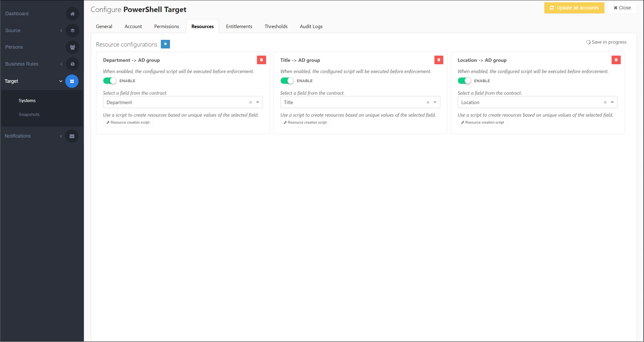Click the 'Department -> AD group' heading
This screenshot has height=342, width=644.
coord(131,60)
